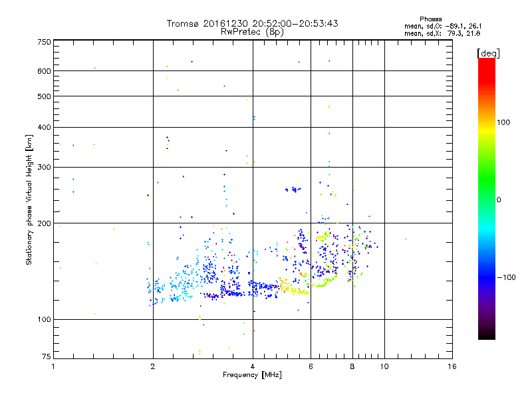Click the x-axis tick label '2'

153,366
